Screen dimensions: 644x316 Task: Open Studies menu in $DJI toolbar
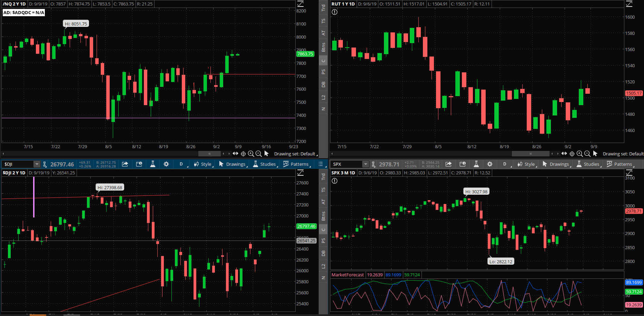(265, 164)
